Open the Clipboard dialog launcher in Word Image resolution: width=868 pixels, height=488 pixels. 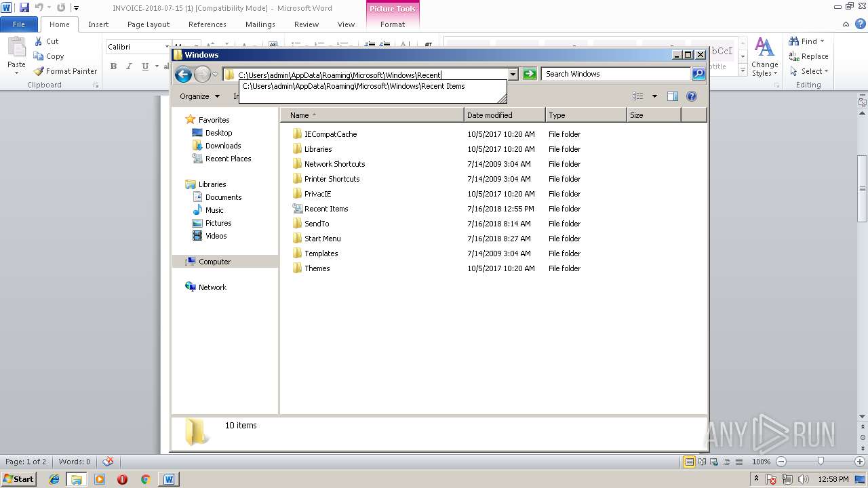(96, 85)
